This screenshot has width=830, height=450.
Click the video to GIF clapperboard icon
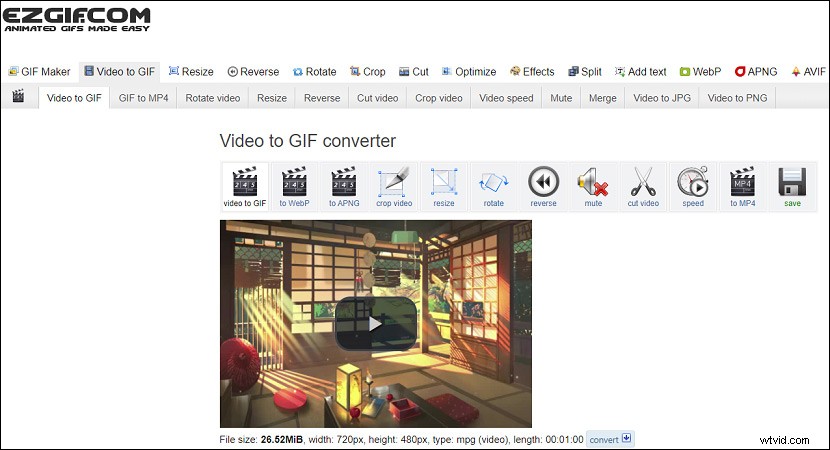click(x=245, y=187)
